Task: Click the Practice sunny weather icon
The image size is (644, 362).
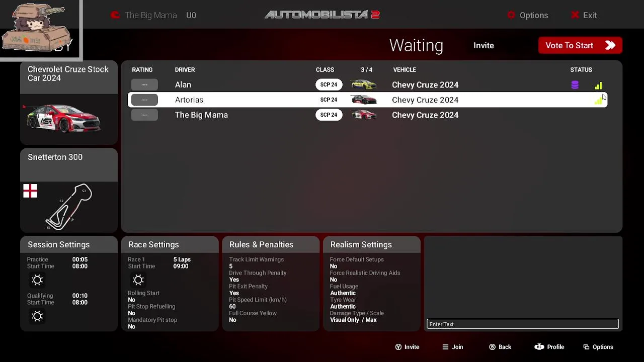Action: click(x=37, y=280)
